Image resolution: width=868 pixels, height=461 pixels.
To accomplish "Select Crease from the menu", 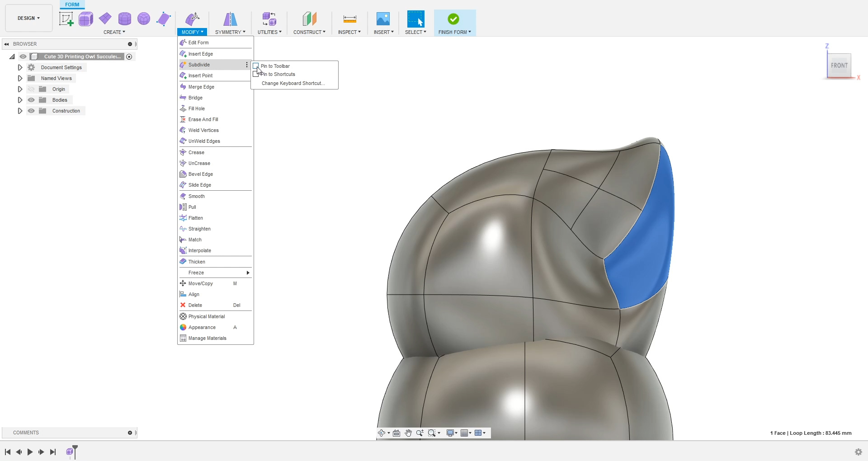I will point(216,152).
